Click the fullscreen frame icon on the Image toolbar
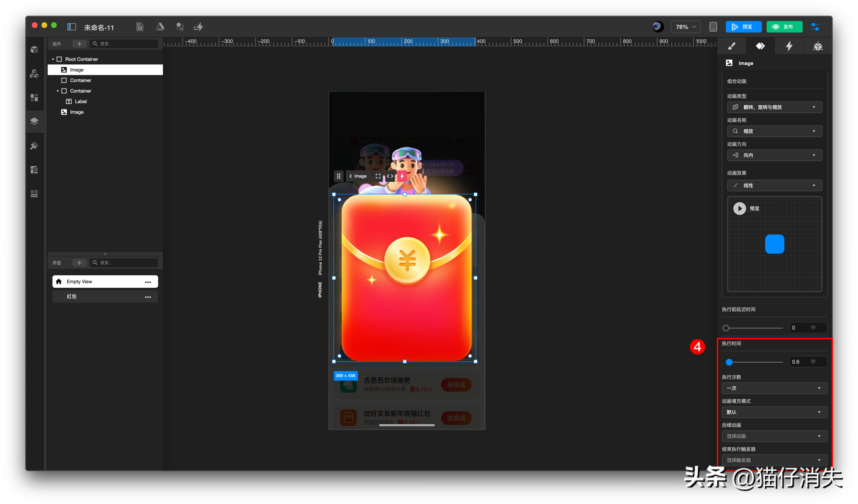The image size is (858, 504). (378, 176)
